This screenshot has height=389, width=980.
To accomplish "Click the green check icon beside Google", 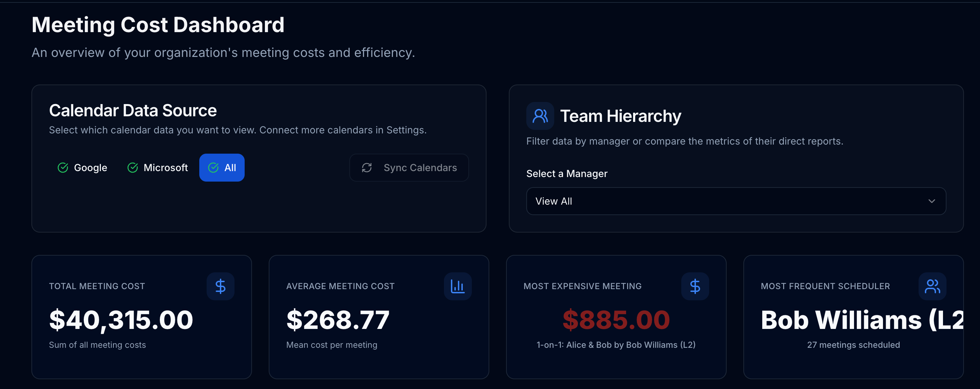I will [62, 168].
